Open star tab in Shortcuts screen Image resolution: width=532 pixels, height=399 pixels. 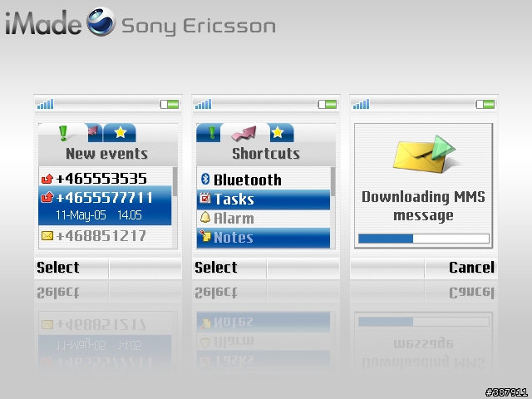coord(282,133)
